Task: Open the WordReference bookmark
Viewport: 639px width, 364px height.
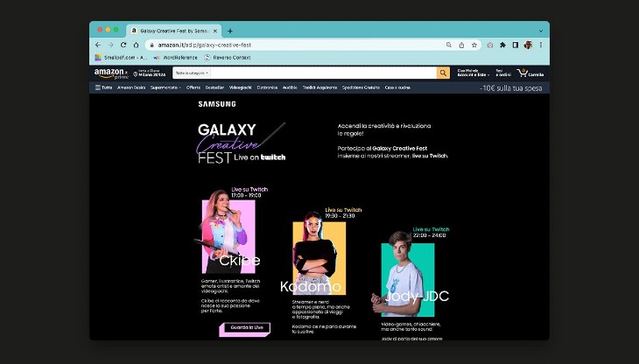Action: point(175,58)
